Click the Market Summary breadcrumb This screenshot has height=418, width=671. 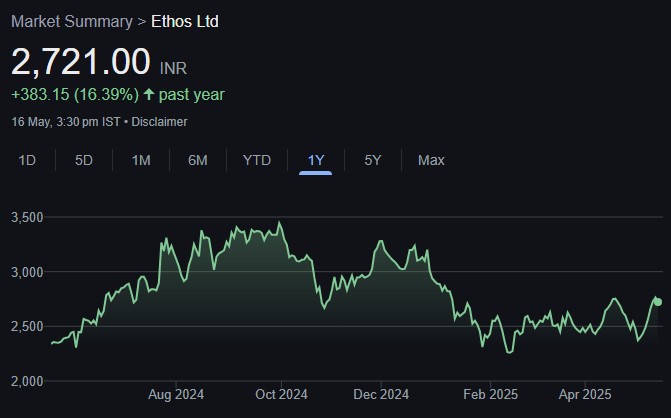click(x=71, y=21)
